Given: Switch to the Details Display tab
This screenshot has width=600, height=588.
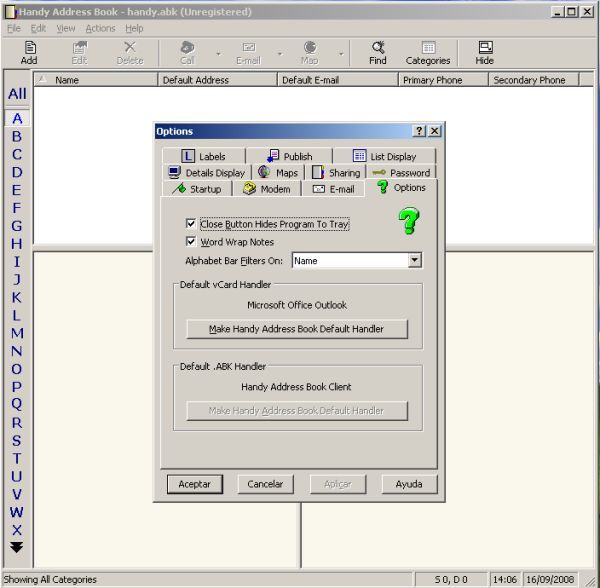Looking at the screenshot, I should tap(207, 173).
